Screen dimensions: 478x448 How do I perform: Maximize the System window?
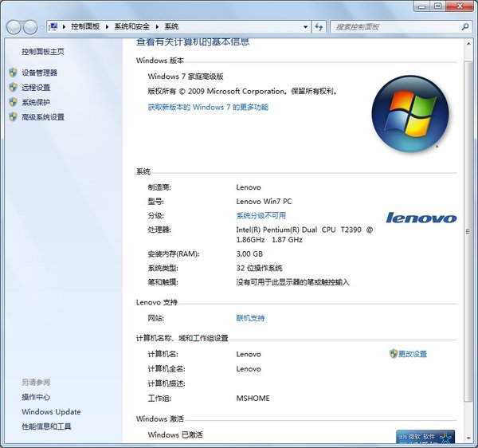pos(437,6)
